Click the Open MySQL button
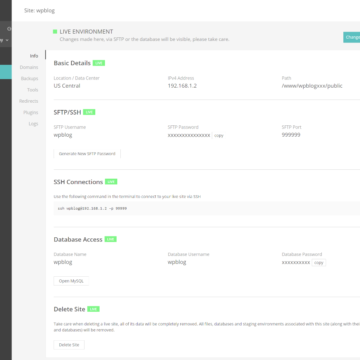360x360 pixels. [x=71, y=281]
